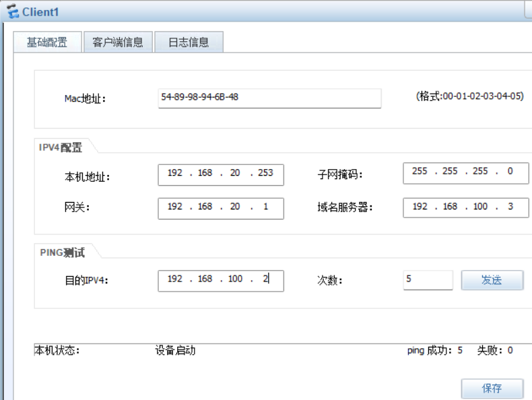Click the ping 成功 count text
Viewport: 532px width, 400px height.
(435, 350)
